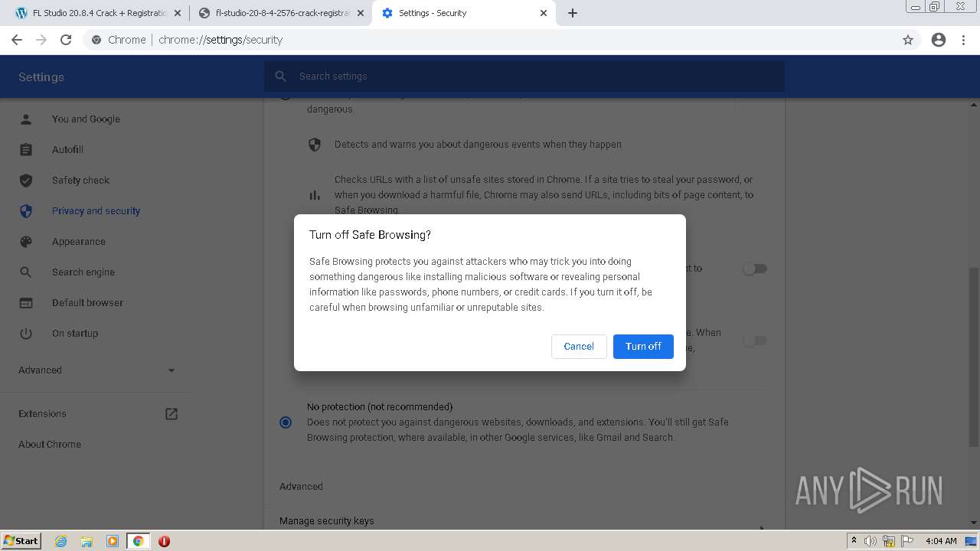This screenshot has width=980, height=551.
Task: Select the No protection radio button
Action: coord(286,422)
